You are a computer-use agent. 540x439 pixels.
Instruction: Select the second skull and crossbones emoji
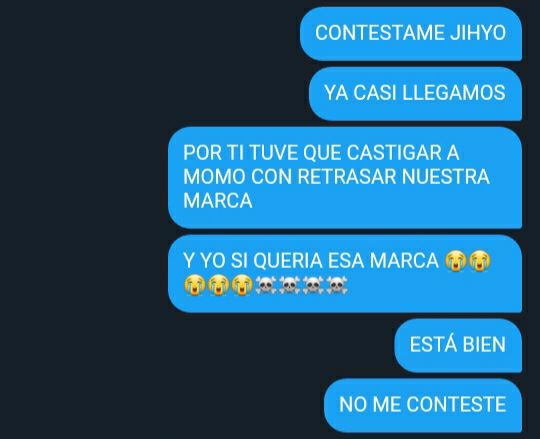pyautogui.click(x=290, y=285)
